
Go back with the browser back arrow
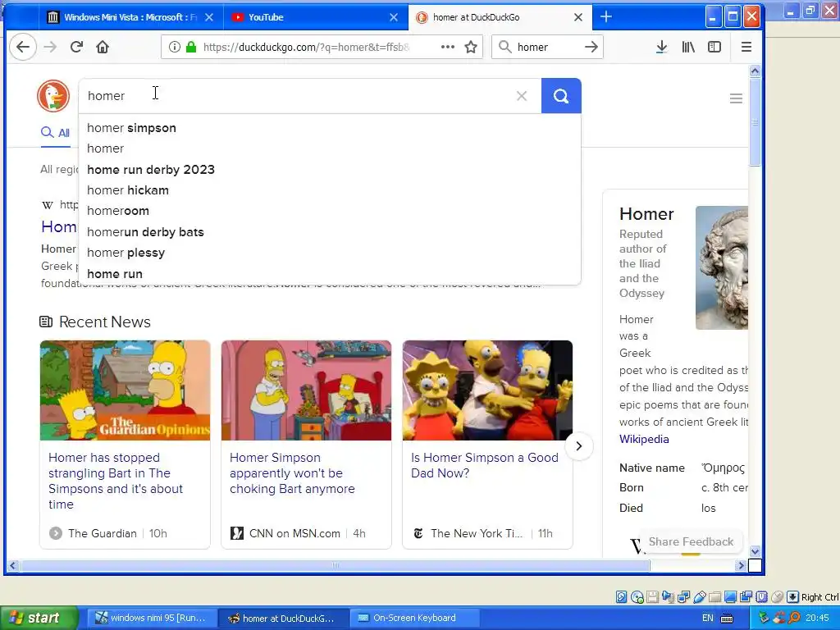pyautogui.click(x=22, y=47)
